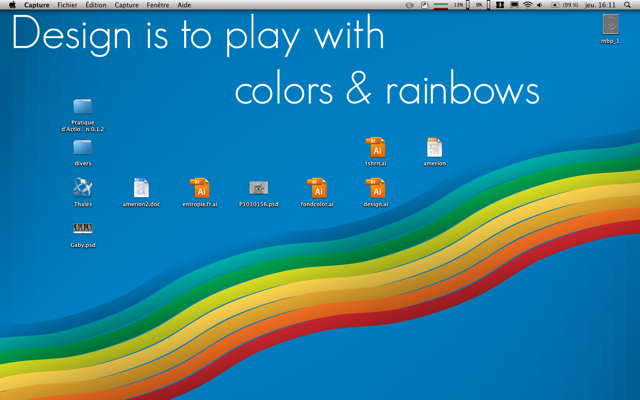Select the design.ai Illustrator file
The width and height of the screenshot is (640, 400).
376,188
